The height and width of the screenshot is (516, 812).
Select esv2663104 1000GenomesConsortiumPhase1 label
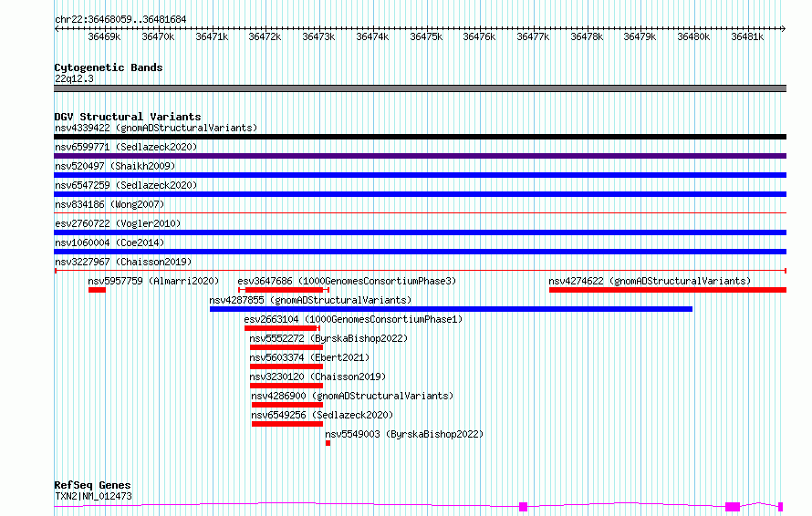[353, 319]
